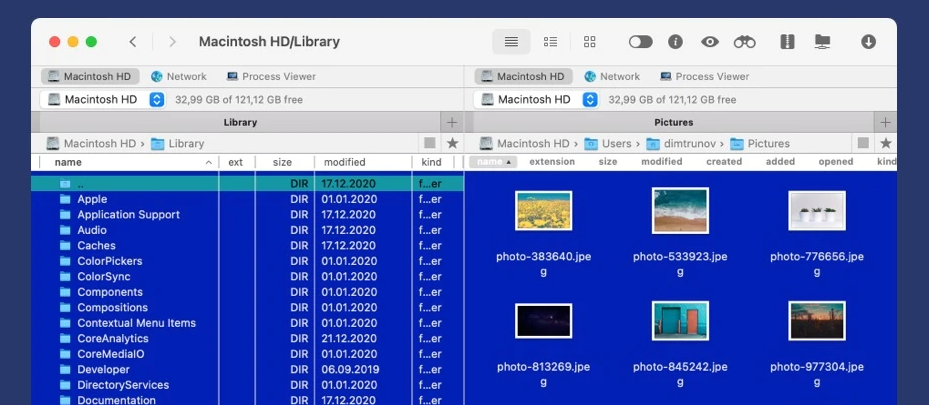This screenshot has height=405, width=929.
Task: Switch to brief column list view
Action: click(550, 42)
